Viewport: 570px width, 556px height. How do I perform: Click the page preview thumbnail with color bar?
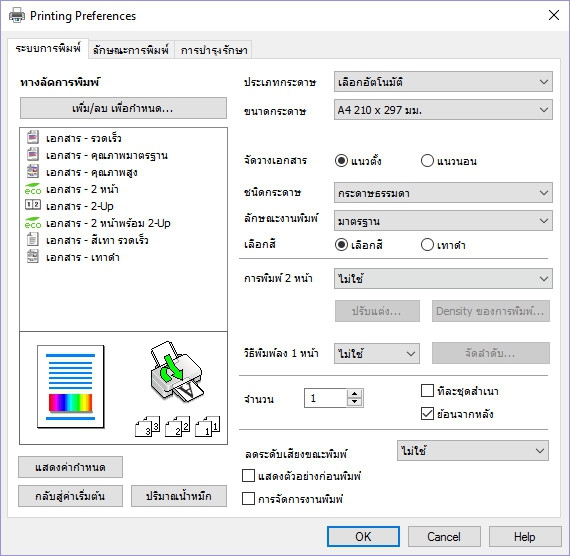tap(71, 387)
